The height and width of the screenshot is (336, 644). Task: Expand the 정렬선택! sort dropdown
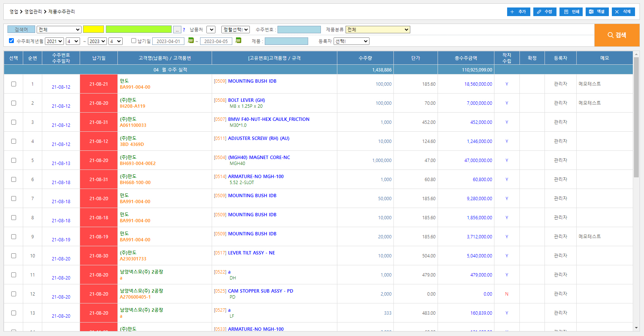pyautogui.click(x=236, y=30)
